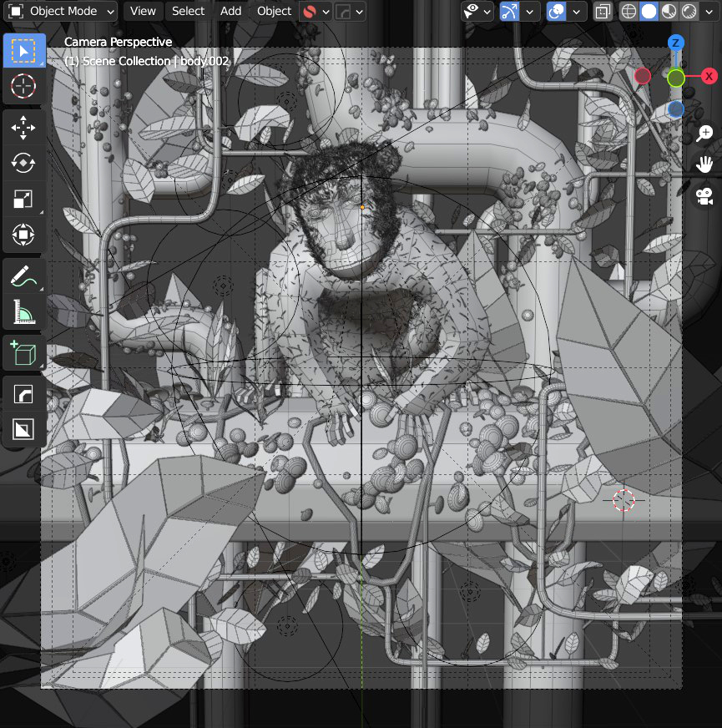Open the View menu
722x728 pixels.
143,12
